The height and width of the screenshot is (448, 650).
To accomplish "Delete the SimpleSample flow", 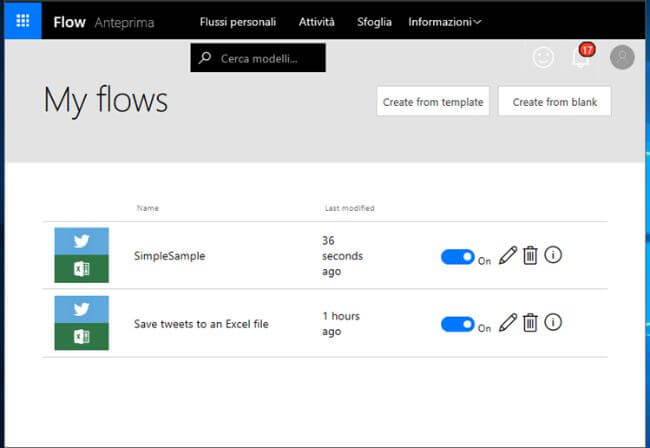I will click(x=530, y=256).
